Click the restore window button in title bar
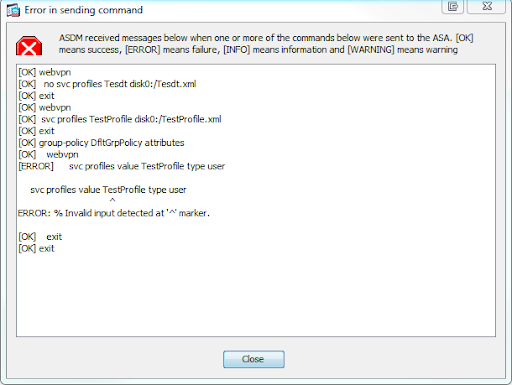Viewport: 512px width, 385px height. coord(452,6)
